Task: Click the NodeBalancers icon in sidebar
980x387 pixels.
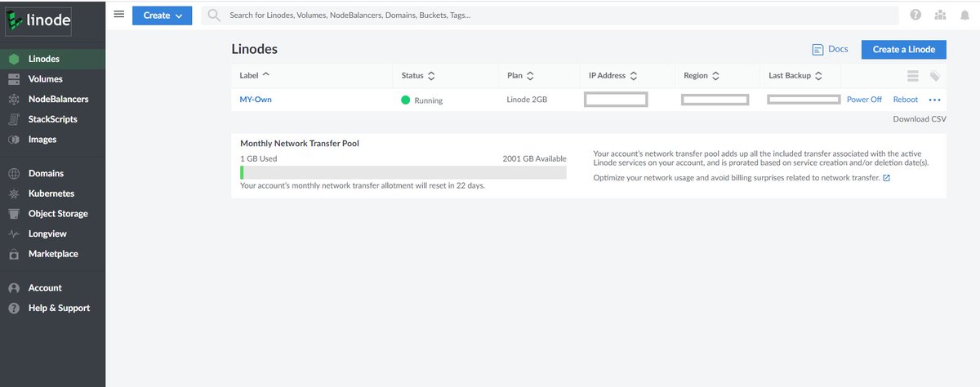Action: (14, 99)
